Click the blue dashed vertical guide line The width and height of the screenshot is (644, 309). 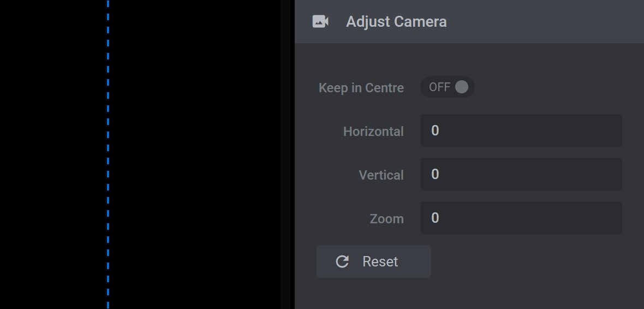[x=108, y=154]
